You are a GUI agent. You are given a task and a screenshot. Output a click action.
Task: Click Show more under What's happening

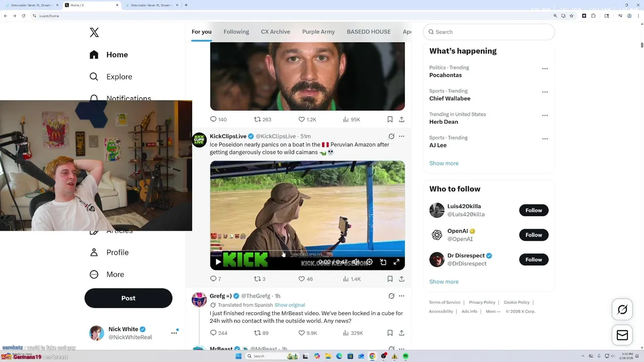click(x=444, y=163)
